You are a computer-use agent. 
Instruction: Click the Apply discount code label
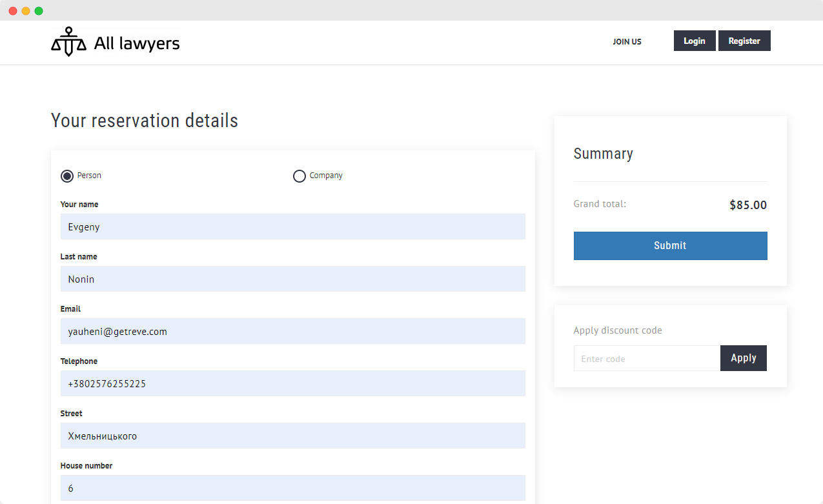(618, 330)
